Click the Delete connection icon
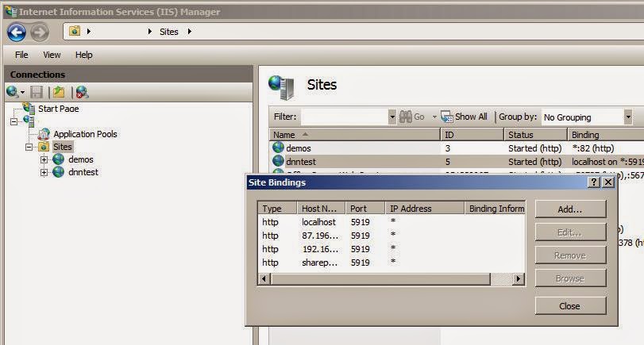 [82, 92]
